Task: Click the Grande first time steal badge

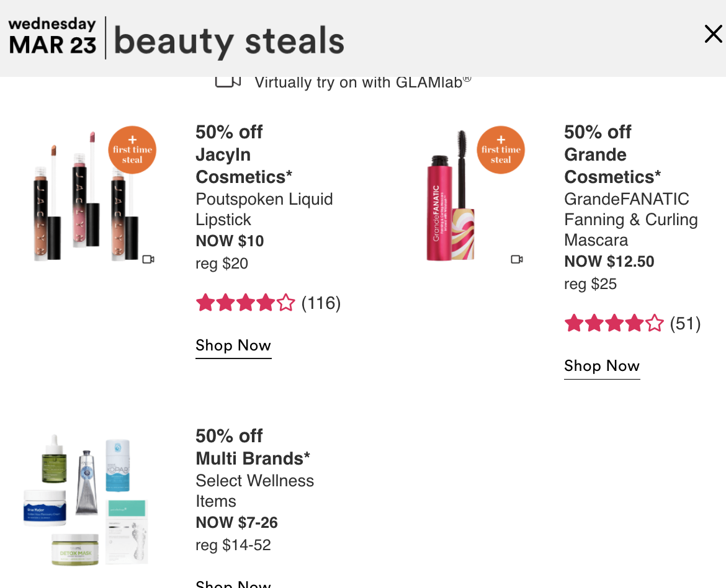Action: point(501,150)
